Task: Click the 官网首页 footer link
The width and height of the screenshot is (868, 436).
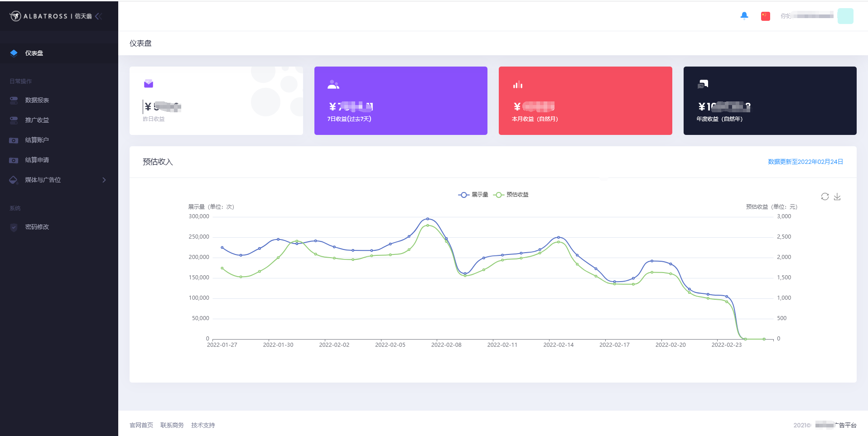Action: click(x=141, y=425)
